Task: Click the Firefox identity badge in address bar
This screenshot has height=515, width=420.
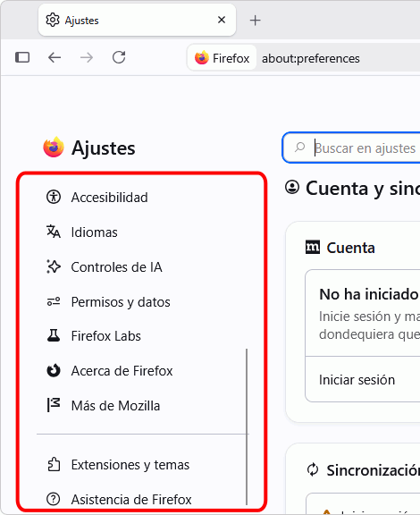Action: pos(222,58)
